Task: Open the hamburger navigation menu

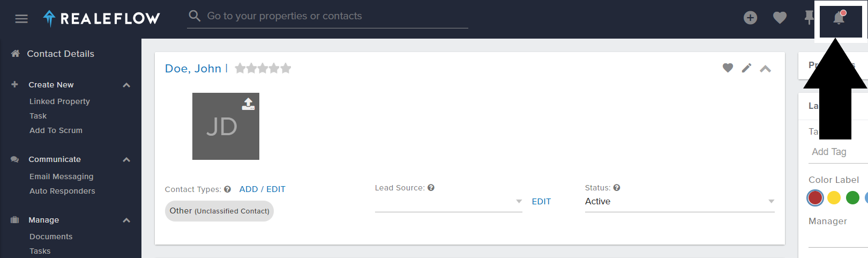Action: coord(21,19)
